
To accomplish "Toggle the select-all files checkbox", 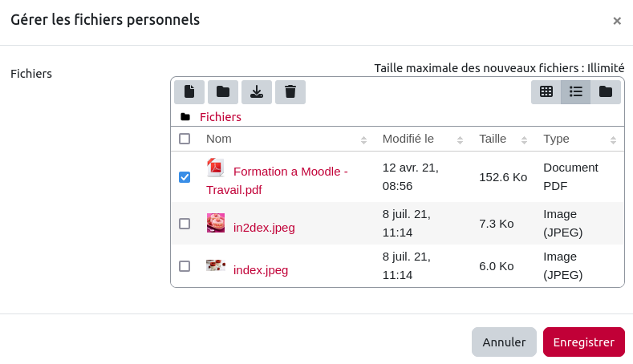I will pyautogui.click(x=185, y=139).
